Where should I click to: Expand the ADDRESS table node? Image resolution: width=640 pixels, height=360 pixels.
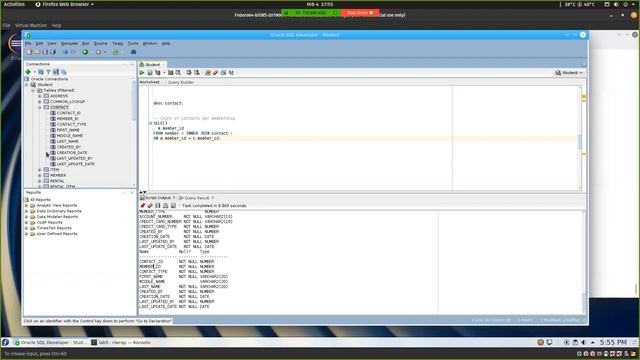[x=40, y=96]
